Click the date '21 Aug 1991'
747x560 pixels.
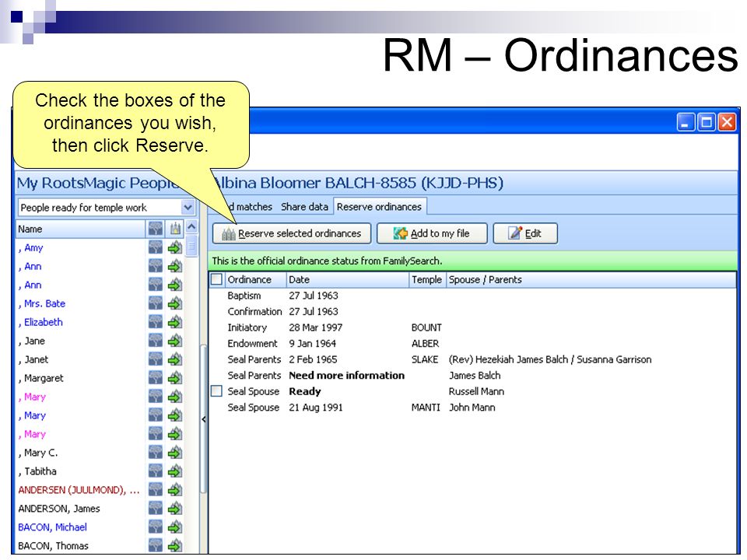(315, 407)
